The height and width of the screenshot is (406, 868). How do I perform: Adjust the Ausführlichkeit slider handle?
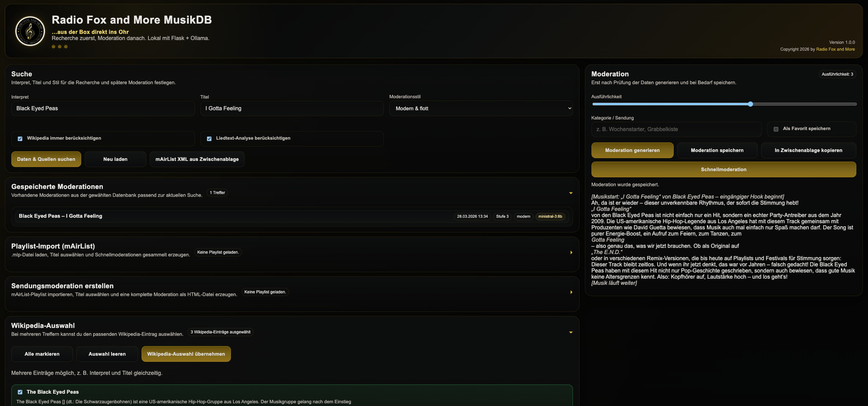(x=750, y=104)
